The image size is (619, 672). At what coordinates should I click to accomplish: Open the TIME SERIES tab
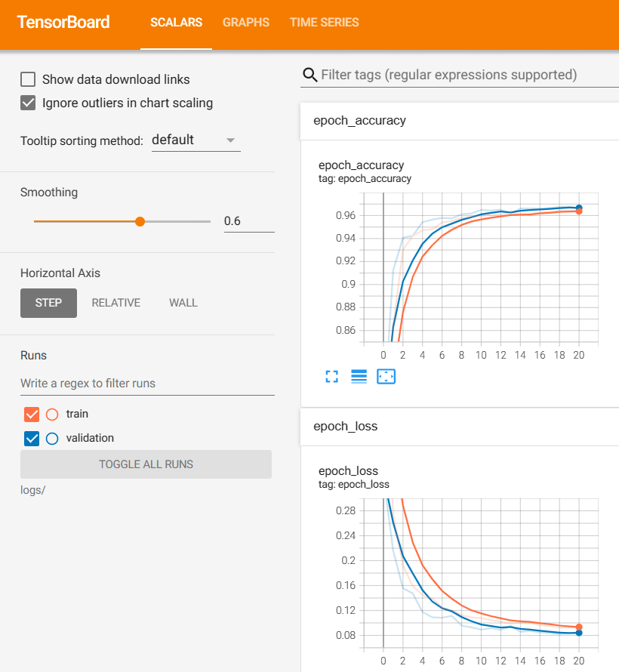click(324, 23)
